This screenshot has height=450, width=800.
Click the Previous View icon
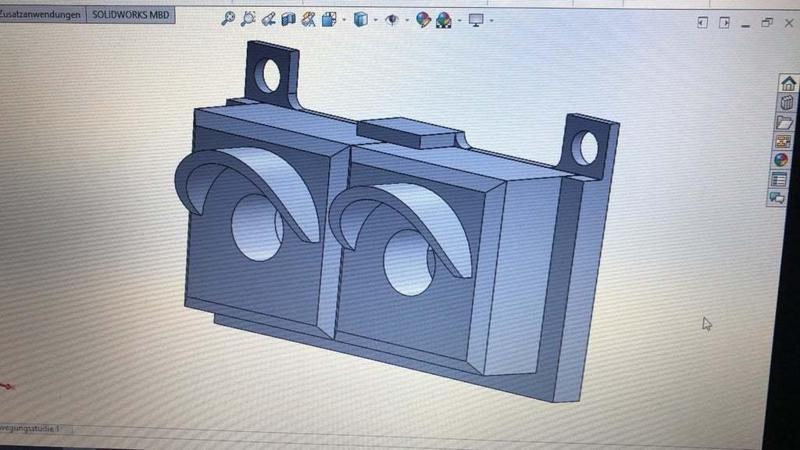point(268,19)
